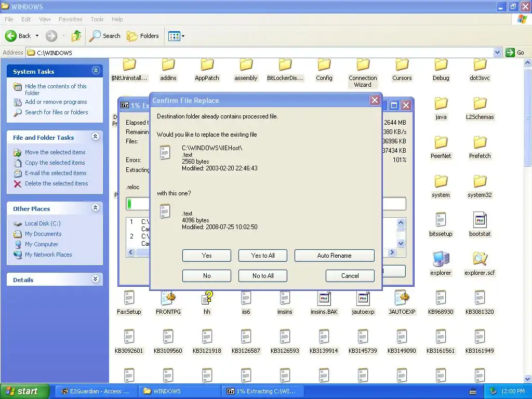The width and height of the screenshot is (532, 399).
Task: Collapse File and Folder Tasks panel
Action: (96, 137)
